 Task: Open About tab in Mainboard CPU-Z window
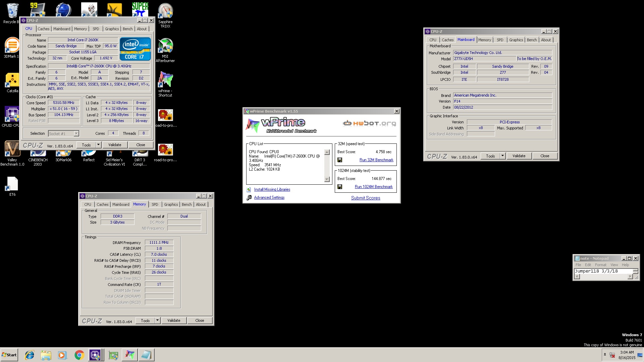pyautogui.click(x=546, y=40)
